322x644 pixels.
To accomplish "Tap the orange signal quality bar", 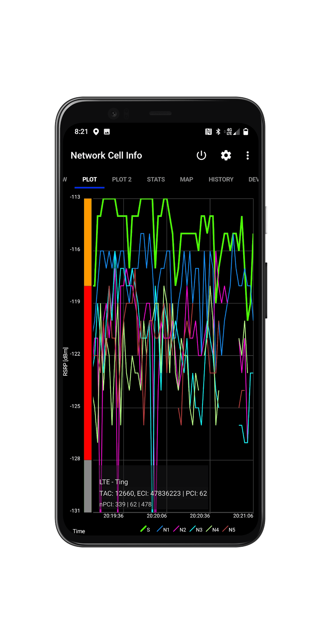I will [x=88, y=242].
